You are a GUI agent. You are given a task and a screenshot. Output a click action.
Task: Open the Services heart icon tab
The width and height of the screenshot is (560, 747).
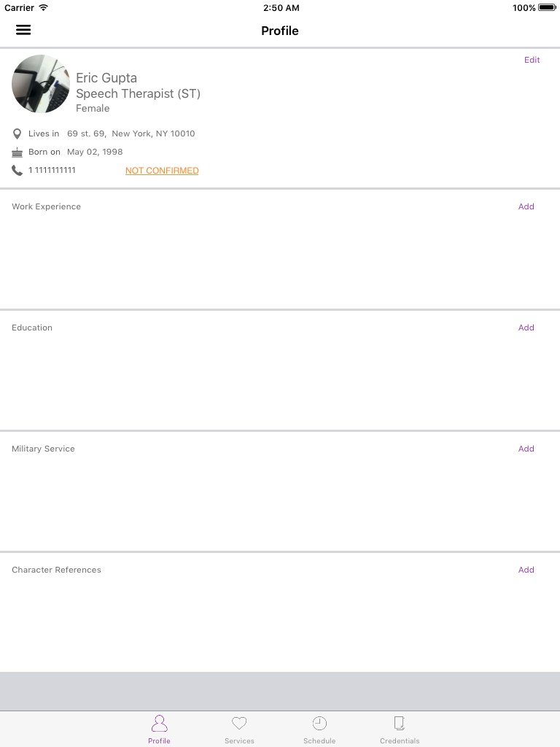point(239,723)
